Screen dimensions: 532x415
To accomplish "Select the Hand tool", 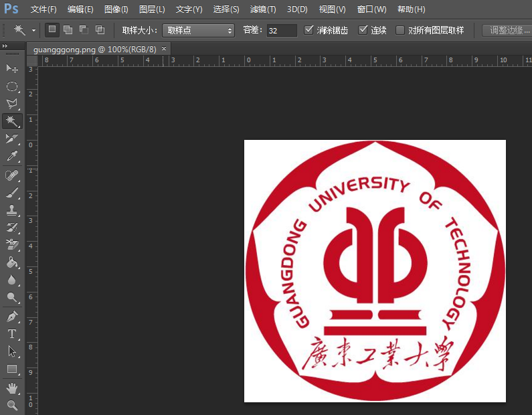I will [x=12, y=388].
